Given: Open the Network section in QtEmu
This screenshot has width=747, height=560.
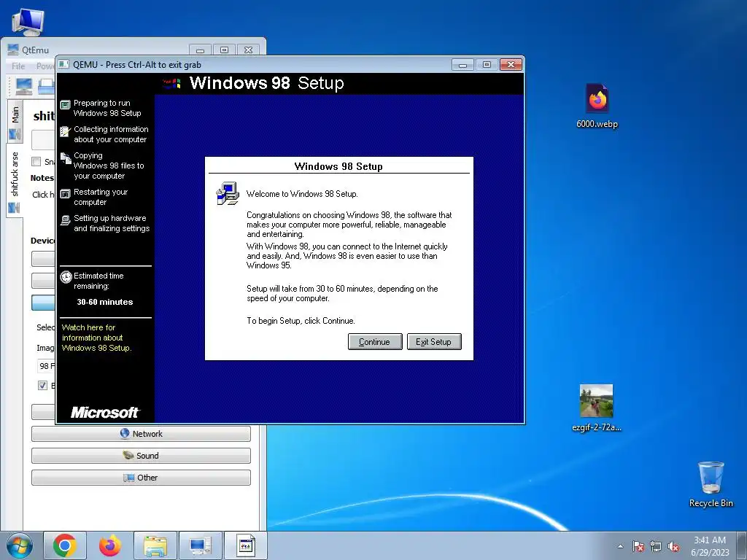Looking at the screenshot, I should coord(141,434).
